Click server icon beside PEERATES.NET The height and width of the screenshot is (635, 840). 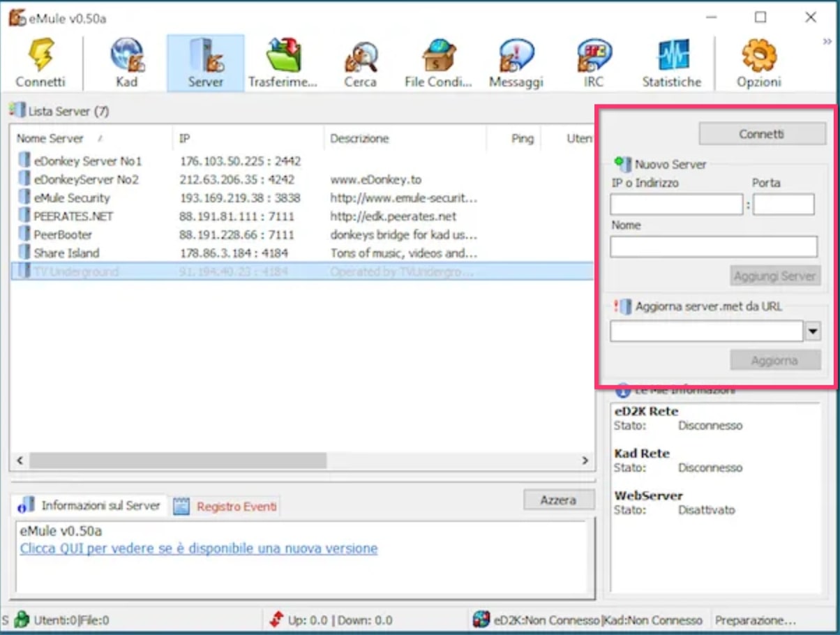click(x=24, y=216)
